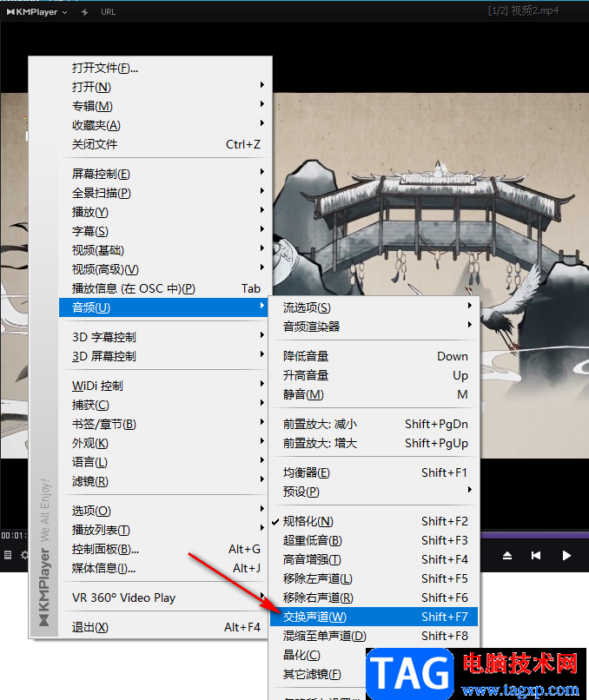Image resolution: width=589 pixels, height=700 pixels.
Task: Click the video title 视频2.mp4
Action: 535,10
